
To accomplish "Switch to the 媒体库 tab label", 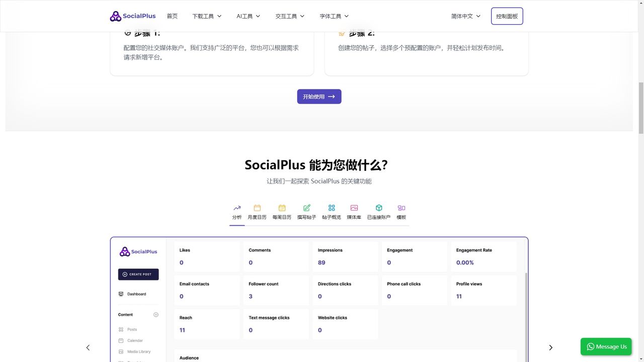I will [354, 217].
